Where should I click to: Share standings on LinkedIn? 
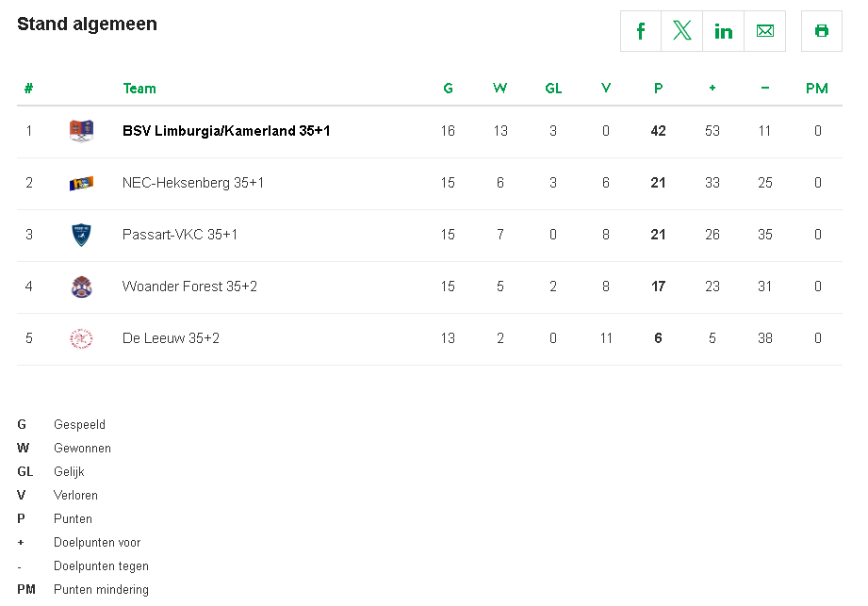click(724, 31)
